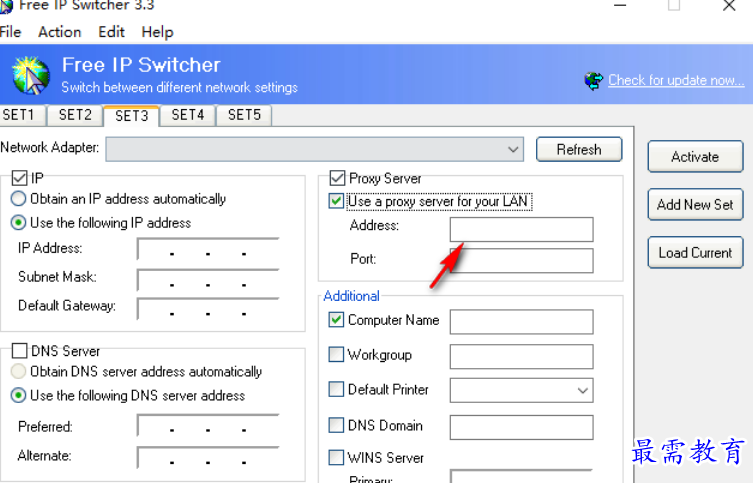This screenshot has width=753, height=483.
Task: Click the IP Address input field
Action: (208, 249)
